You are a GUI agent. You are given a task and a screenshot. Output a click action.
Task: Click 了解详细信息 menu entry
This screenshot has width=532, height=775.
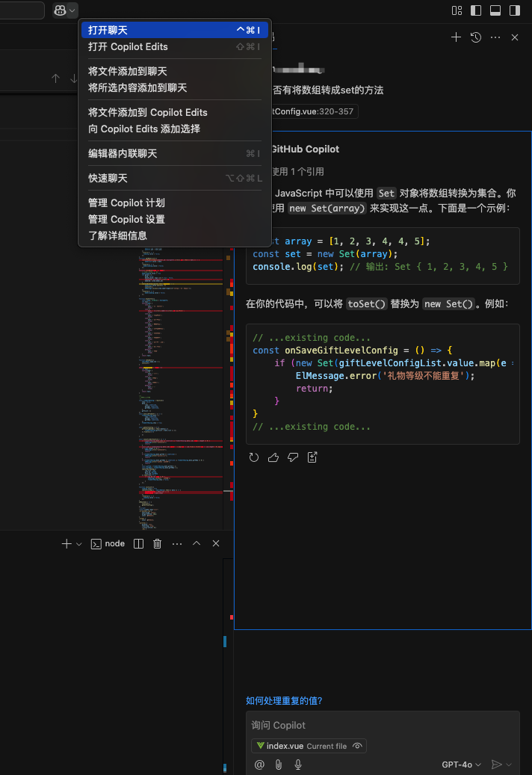[174, 235]
